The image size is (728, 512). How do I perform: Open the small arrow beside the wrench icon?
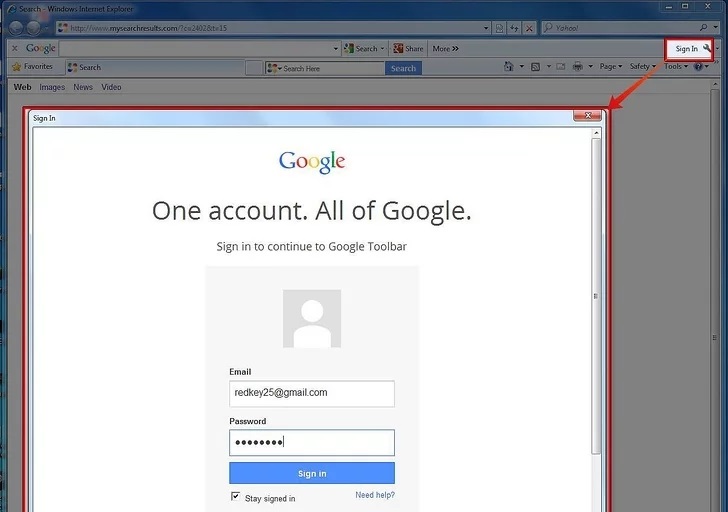pyautogui.click(x=717, y=48)
